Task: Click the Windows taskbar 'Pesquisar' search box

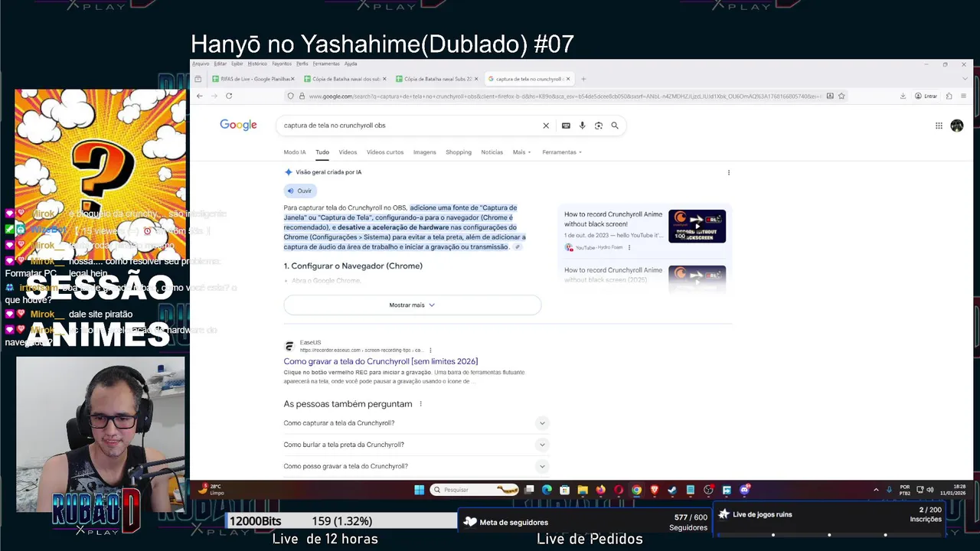Action: pyautogui.click(x=474, y=490)
